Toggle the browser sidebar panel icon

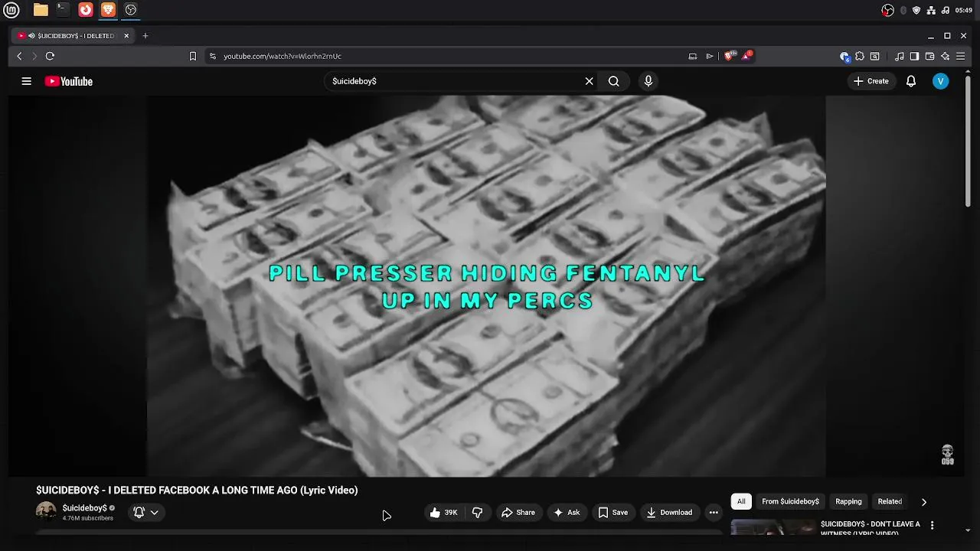[x=914, y=56]
